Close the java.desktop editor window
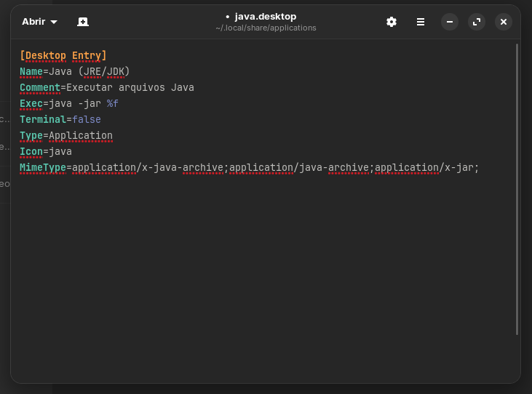532x394 pixels. click(x=504, y=22)
